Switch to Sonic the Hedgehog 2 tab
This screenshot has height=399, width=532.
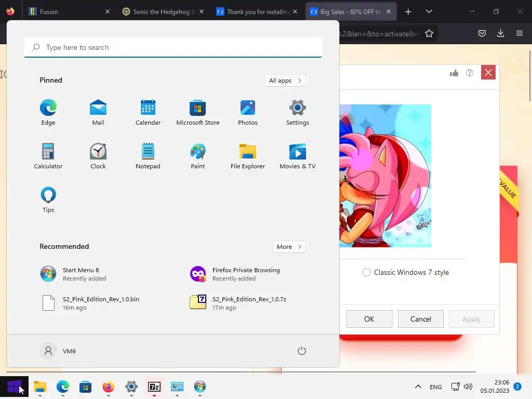tap(163, 11)
